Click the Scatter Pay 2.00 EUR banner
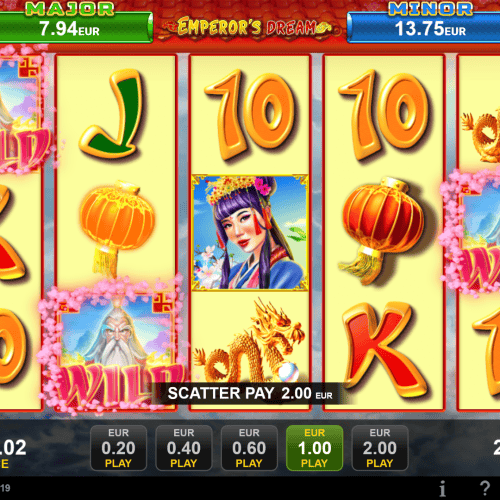 pyautogui.click(x=250, y=393)
